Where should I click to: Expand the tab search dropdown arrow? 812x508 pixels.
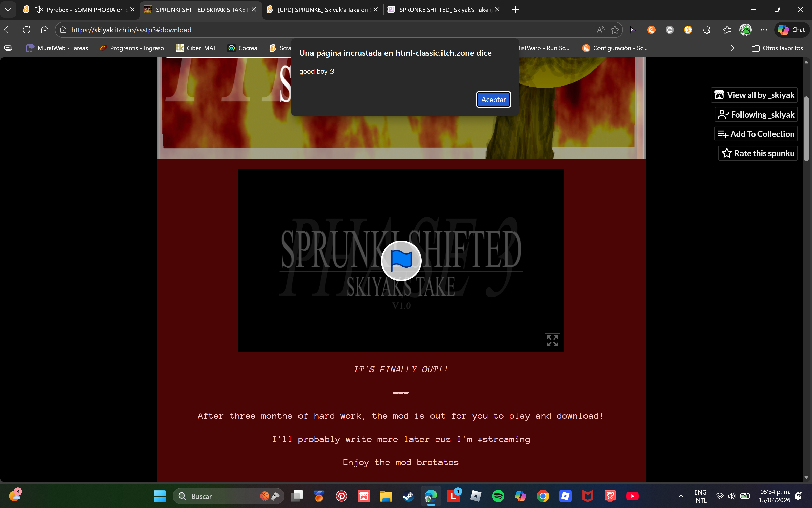[x=8, y=10]
